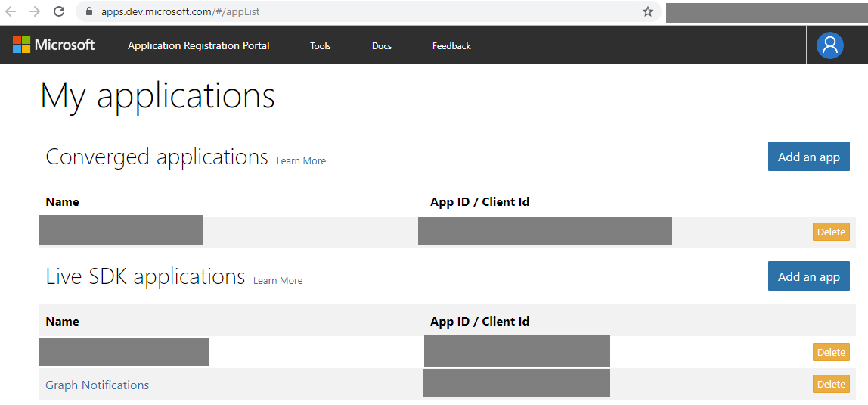The width and height of the screenshot is (868, 405).
Task: Add an app under Live SDK applications
Action: point(809,276)
